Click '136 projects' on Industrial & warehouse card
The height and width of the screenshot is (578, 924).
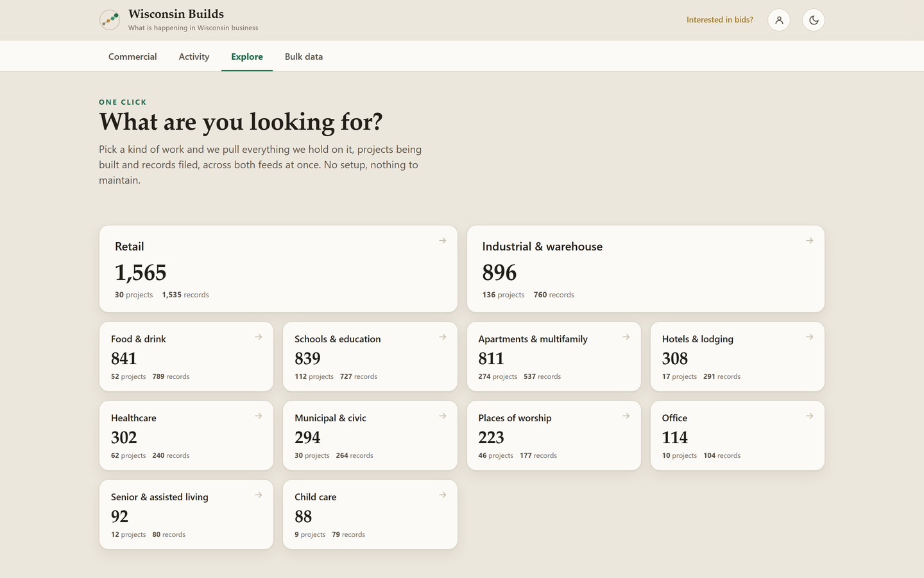click(503, 295)
